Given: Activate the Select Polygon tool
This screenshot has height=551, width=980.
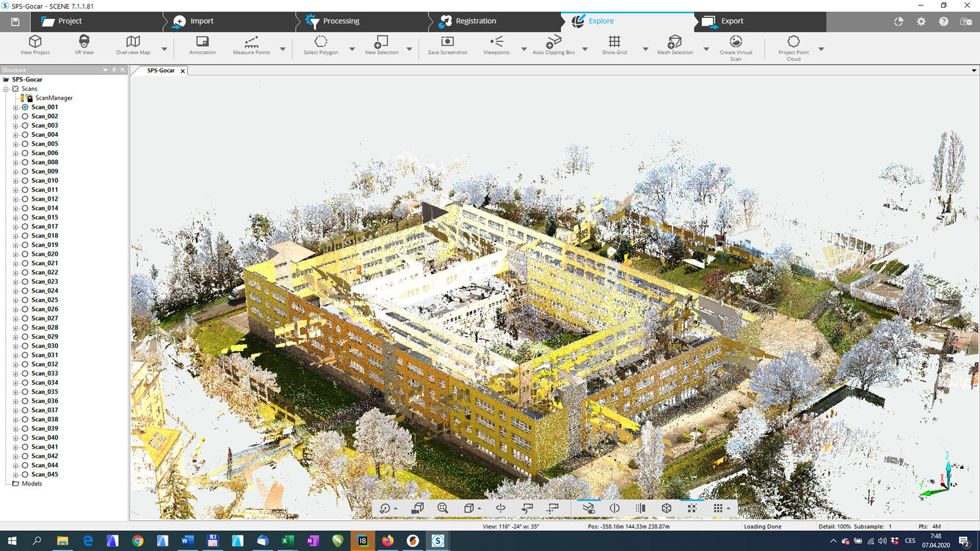Looking at the screenshot, I should pyautogui.click(x=320, y=45).
